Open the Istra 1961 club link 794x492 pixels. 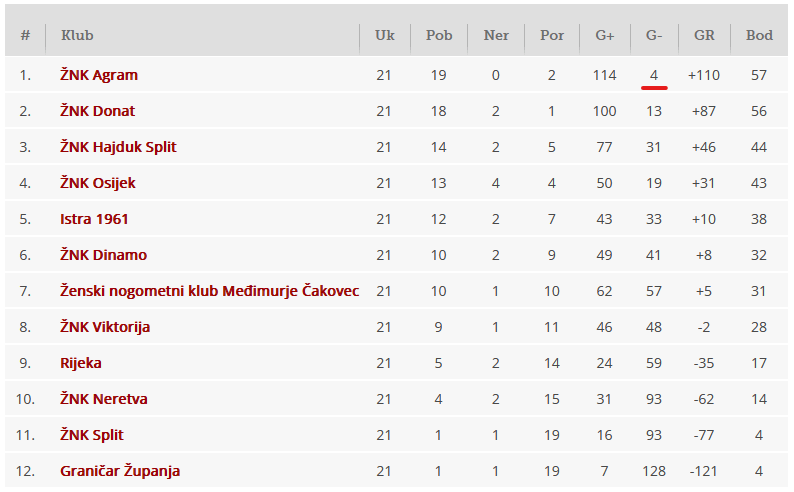click(x=94, y=219)
